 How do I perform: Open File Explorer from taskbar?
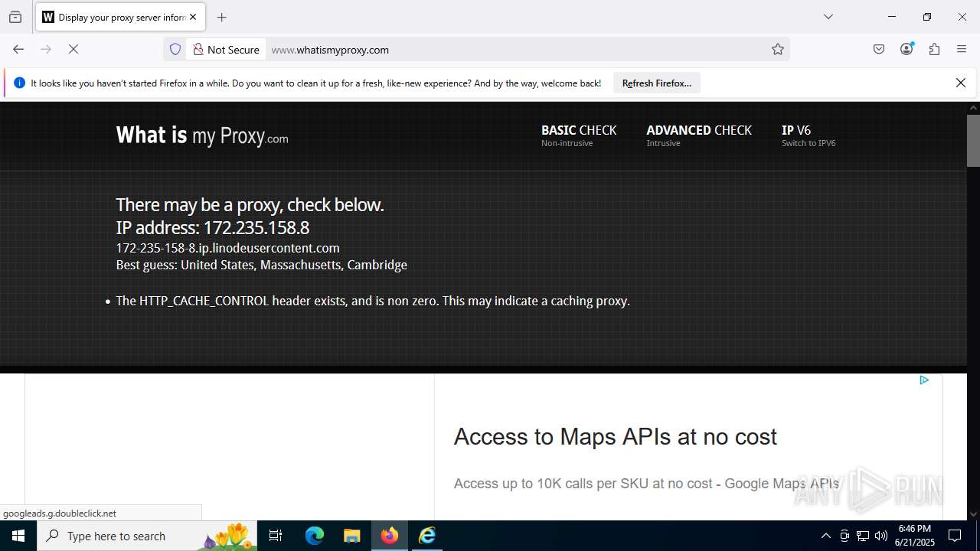pyautogui.click(x=351, y=536)
